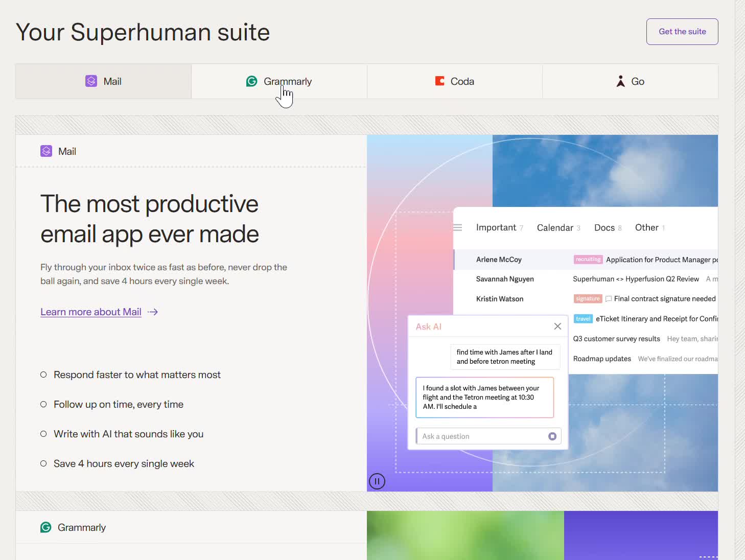This screenshot has width=745, height=560.
Task: Click the Mail logo icon in section header
Action: click(x=46, y=151)
